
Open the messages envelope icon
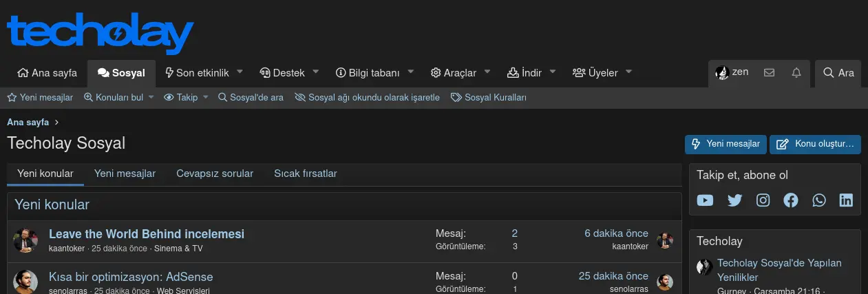click(x=770, y=72)
